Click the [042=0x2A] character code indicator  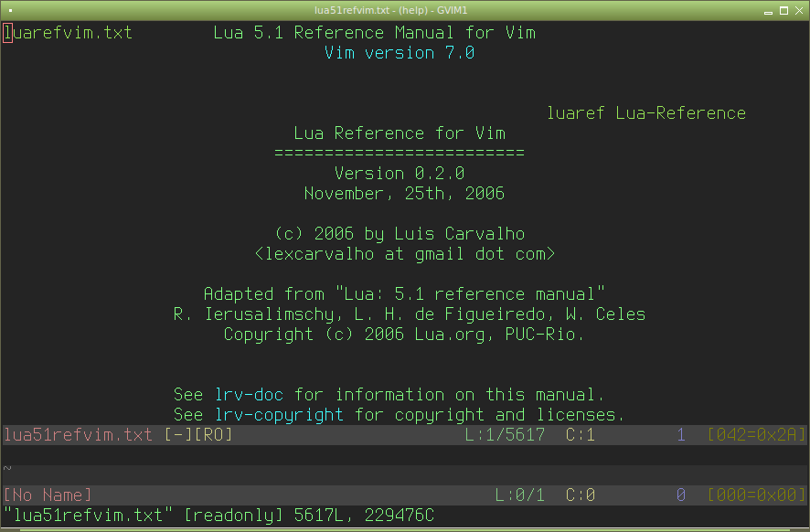click(x=756, y=435)
